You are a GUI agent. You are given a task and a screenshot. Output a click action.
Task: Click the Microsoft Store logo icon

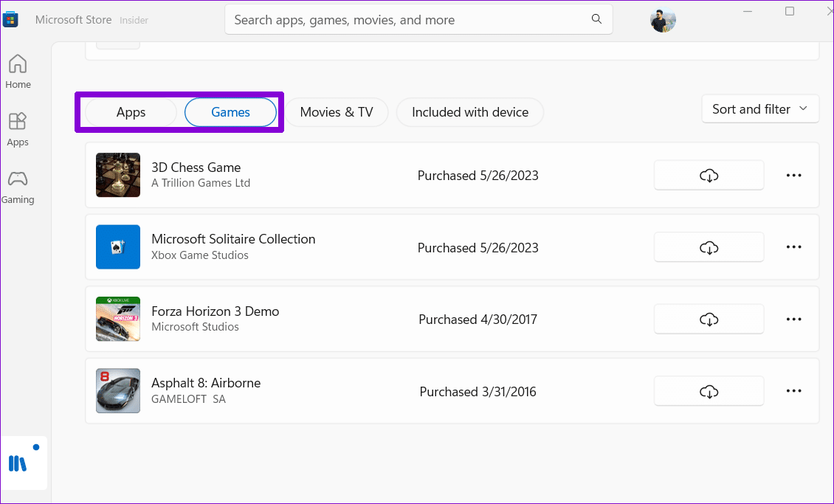pyautogui.click(x=10, y=20)
